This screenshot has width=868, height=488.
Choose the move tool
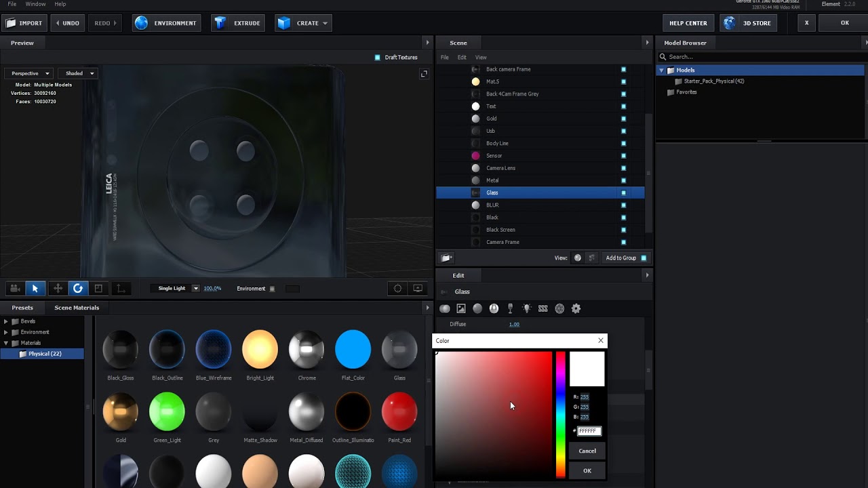tap(58, 289)
